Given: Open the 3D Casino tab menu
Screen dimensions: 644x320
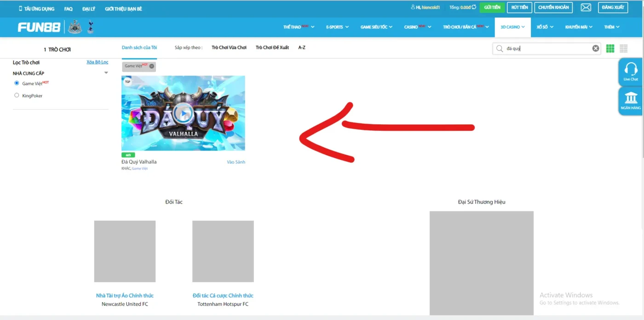Looking at the screenshot, I should click(x=512, y=27).
